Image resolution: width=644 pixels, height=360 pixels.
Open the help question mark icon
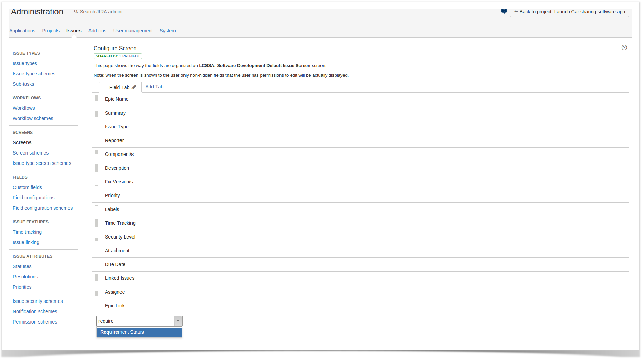(624, 47)
